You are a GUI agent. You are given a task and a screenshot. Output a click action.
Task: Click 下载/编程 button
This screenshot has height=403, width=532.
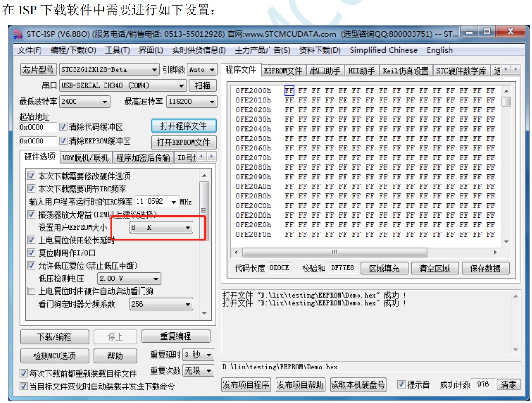pyautogui.click(x=54, y=336)
